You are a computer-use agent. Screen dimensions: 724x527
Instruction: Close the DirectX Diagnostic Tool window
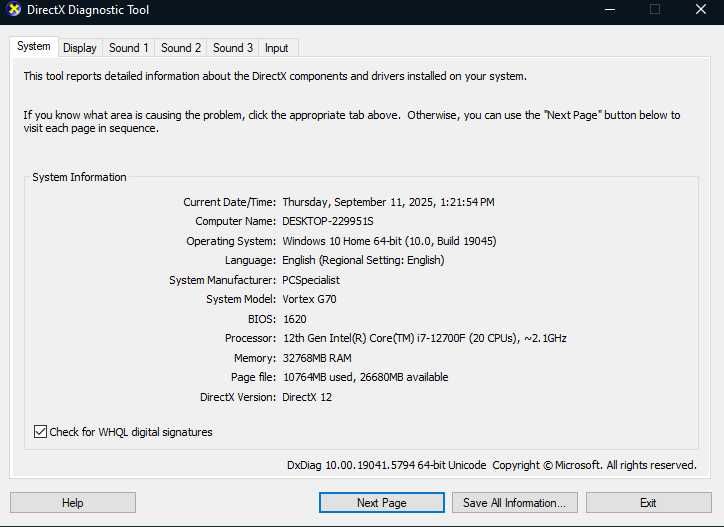[701, 10]
